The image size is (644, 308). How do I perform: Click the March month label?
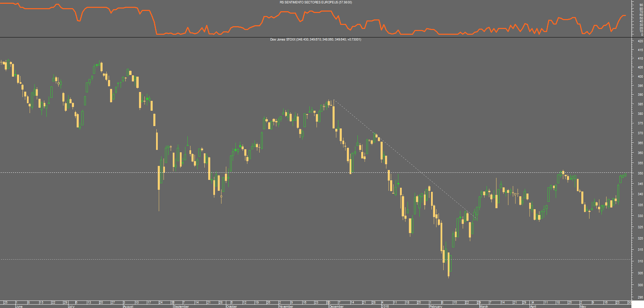[484, 306]
